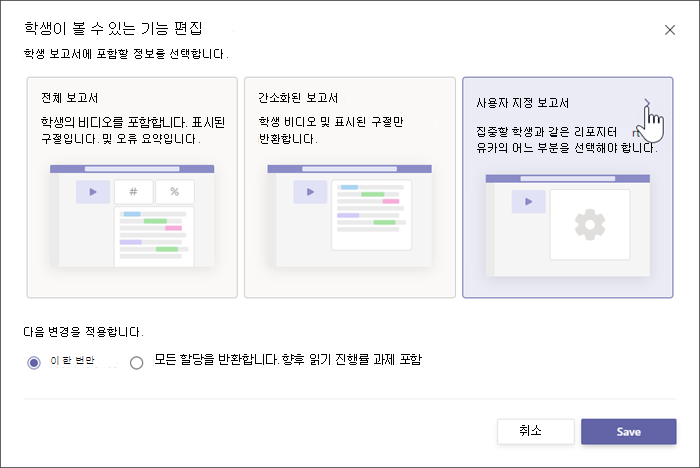Click the video play icon in 전체 보고서 preview
The height and width of the screenshot is (468, 700).
[x=93, y=192]
